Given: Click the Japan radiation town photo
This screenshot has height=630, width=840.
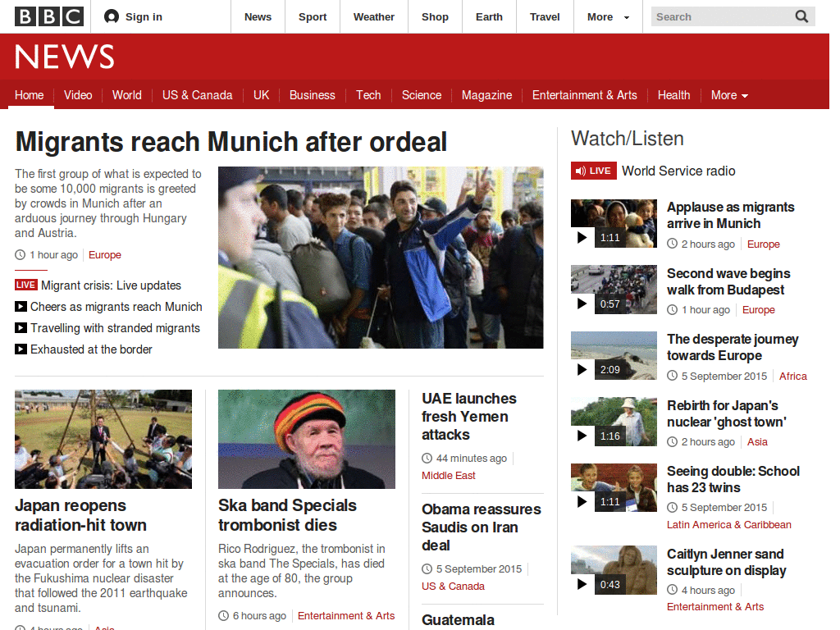Looking at the screenshot, I should point(103,440).
